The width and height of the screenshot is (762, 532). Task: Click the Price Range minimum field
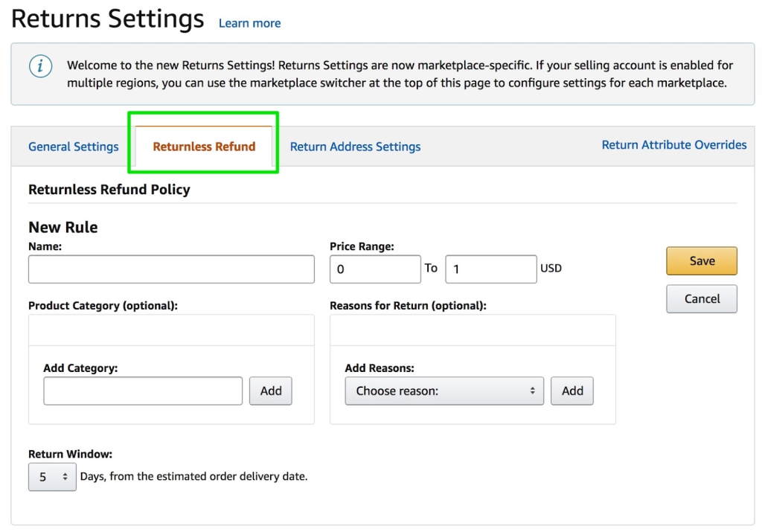pos(375,269)
